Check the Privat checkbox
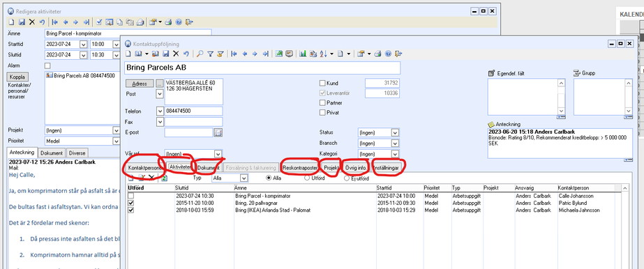The width and height of the screenshot is (644, 269). click(322, 112)
